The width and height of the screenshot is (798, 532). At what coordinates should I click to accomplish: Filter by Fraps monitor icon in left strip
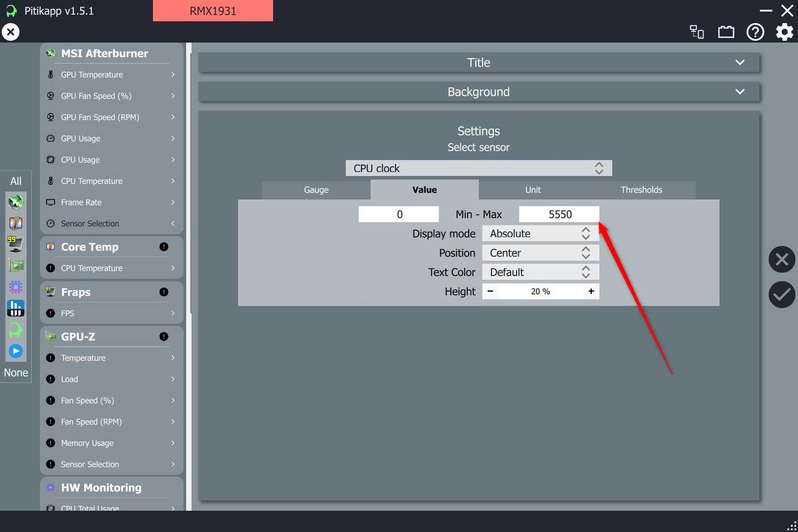[15, 244]
